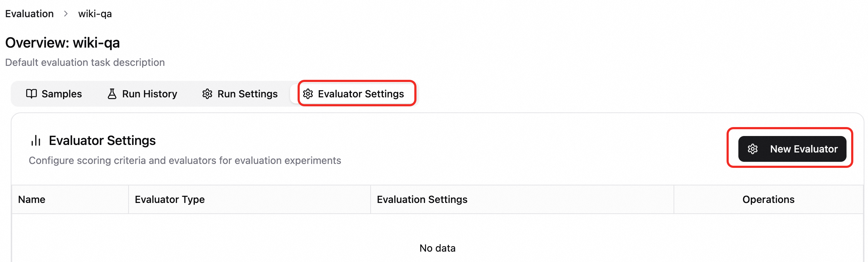Switch to the Samples tab
Viewport: 868px width, 262px height.
pyautogui.click(x=62, y=94)
